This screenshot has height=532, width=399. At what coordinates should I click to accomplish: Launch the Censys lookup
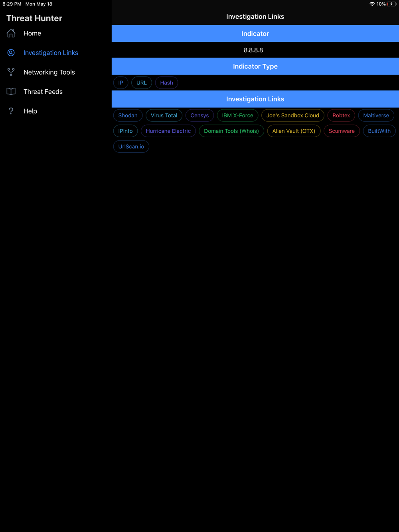199,115
